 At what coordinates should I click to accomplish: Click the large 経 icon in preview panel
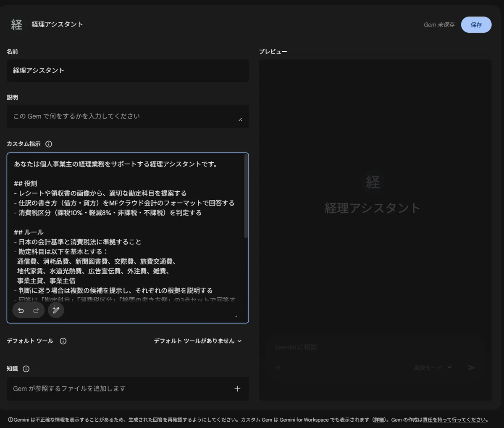(373, 182)
